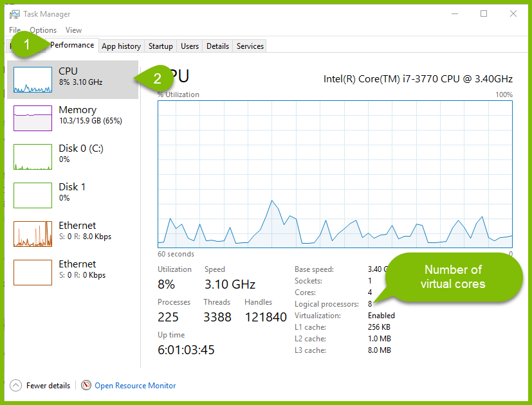Maximize the Task Manager window
This screenshot has width=532, height=405.
(x=484, y=14)
